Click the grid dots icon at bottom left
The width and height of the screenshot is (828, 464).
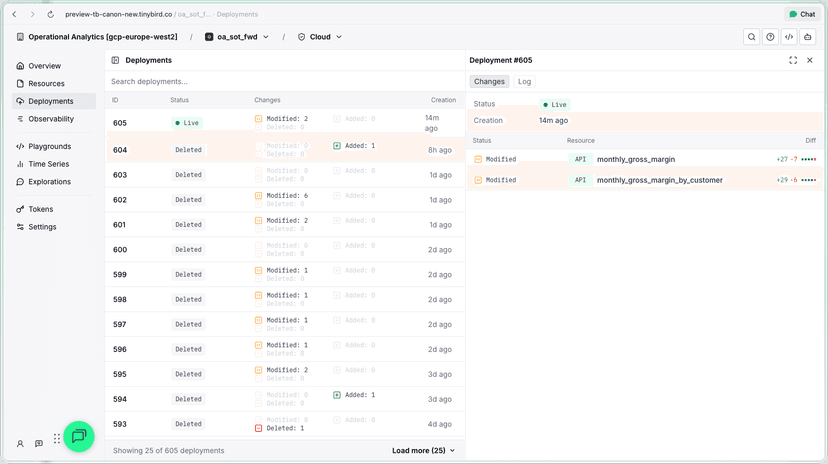tap(57, 439)
